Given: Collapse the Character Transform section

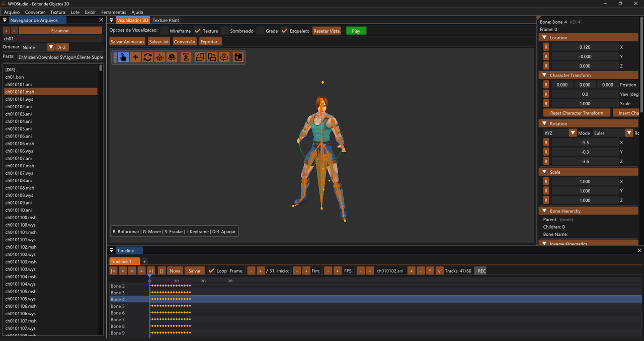Looking at the screenshot, I should (544, 76).
